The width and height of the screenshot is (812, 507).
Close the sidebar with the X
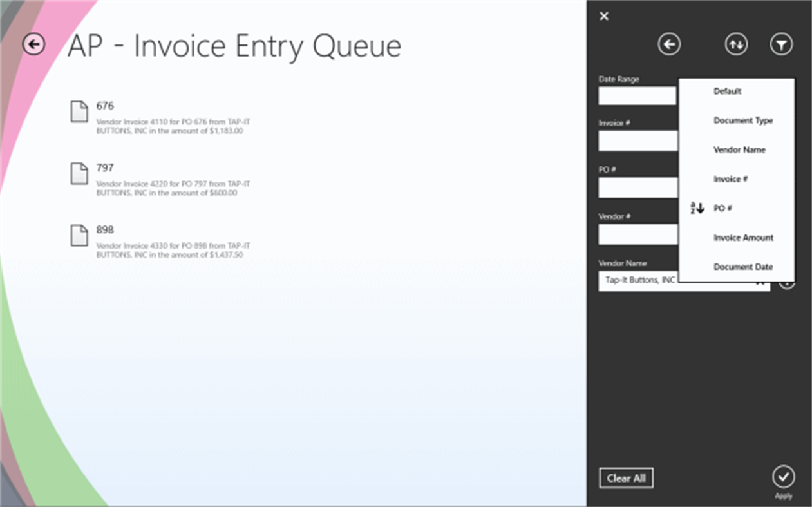[x=603, y=16]
